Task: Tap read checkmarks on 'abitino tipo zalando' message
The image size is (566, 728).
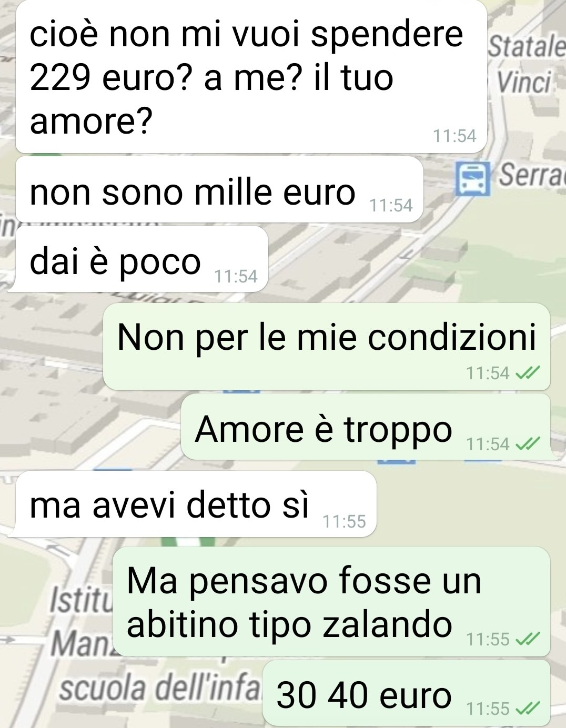Action: point(525,639)
